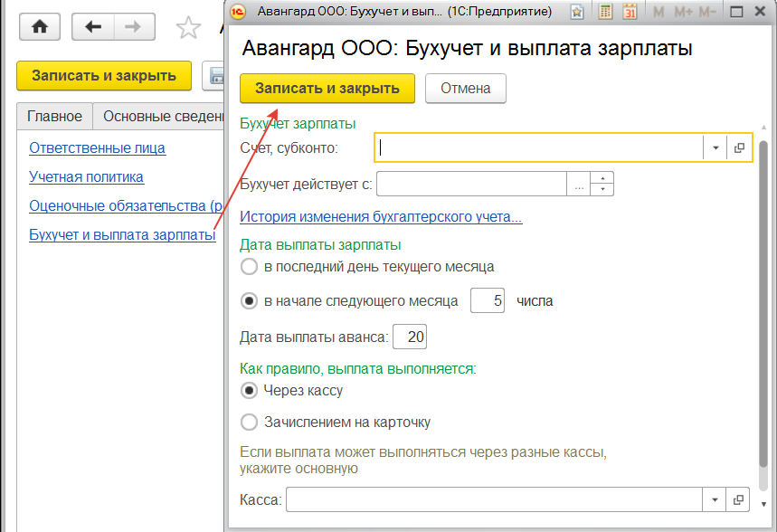The image size is (777, 532).
Task: Click the dialog's vertical scrollbar
Action: tap(764, 317)
